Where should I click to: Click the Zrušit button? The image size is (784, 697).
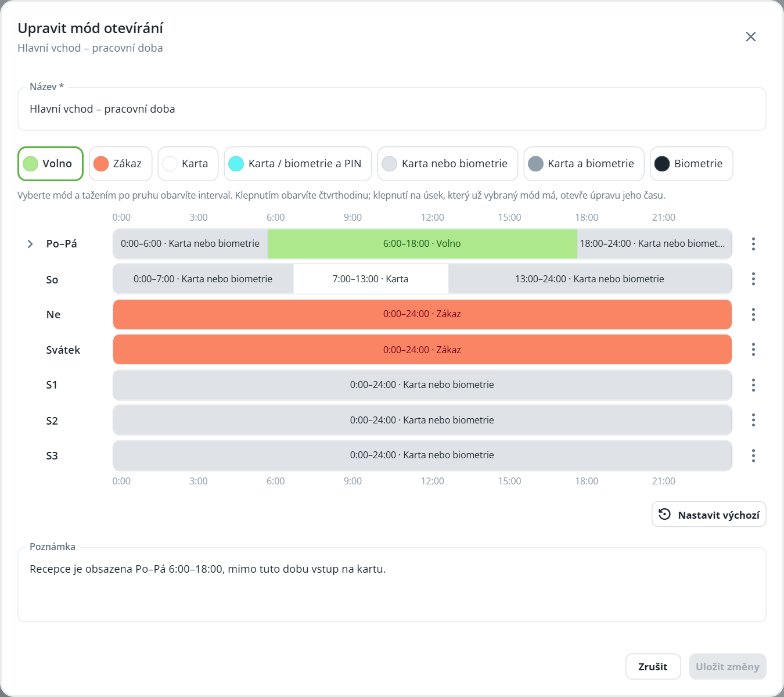pos(653,667)
